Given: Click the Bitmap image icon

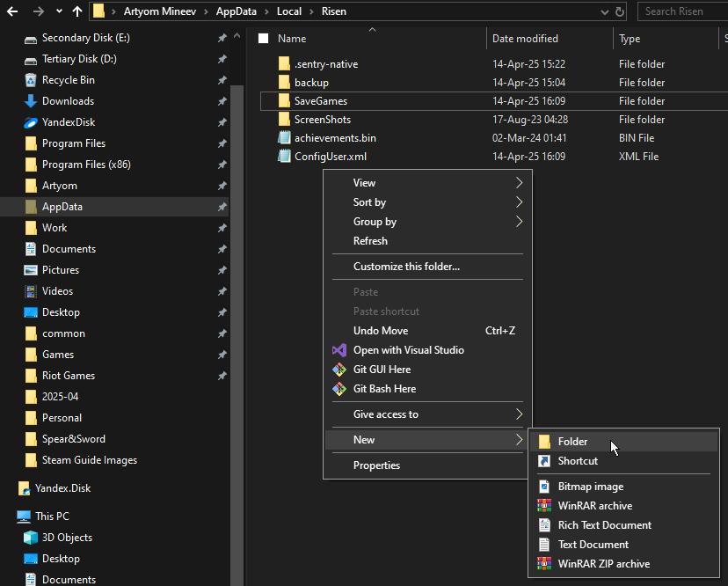Looking at the screenshot, I should click(x=544, y=487).
